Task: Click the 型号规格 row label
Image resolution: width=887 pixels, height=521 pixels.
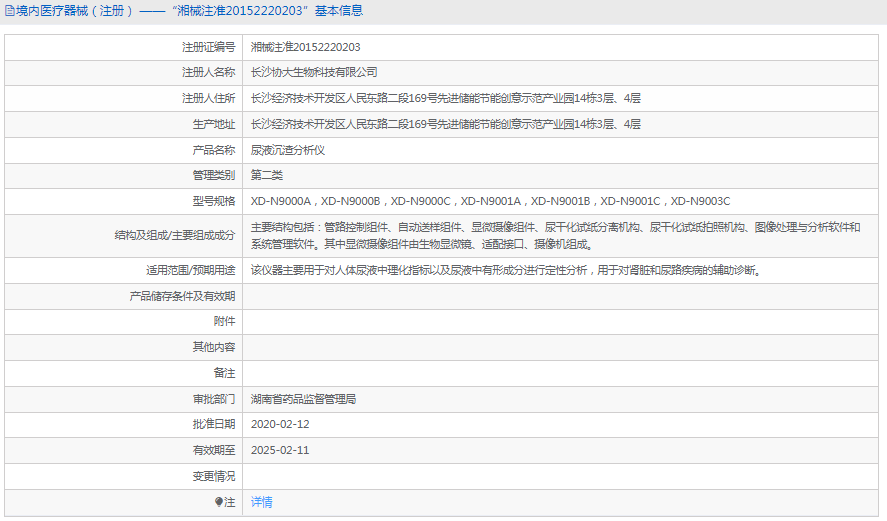Action: pos(214,201)
